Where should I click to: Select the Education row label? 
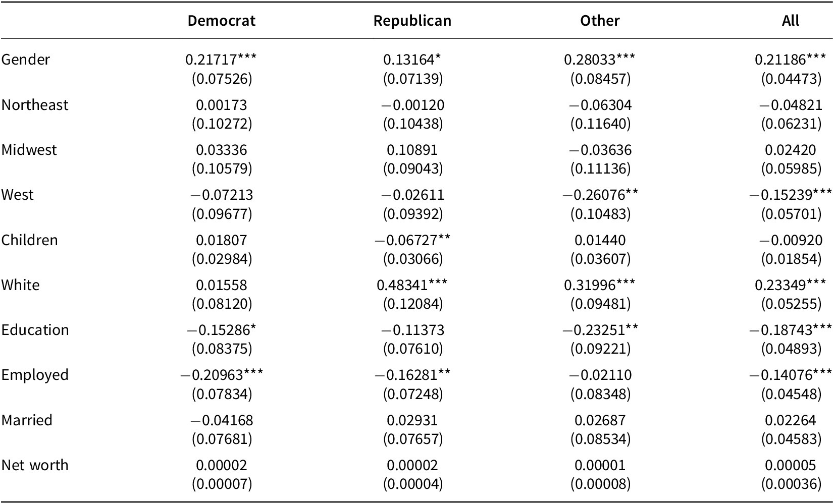pos(35,330)
